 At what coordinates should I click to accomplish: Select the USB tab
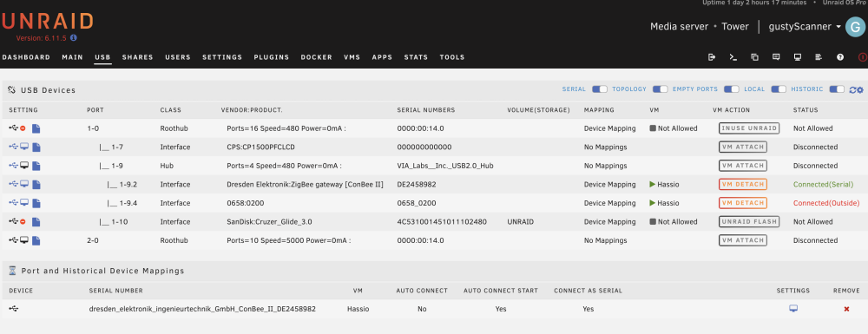(103, 57)
